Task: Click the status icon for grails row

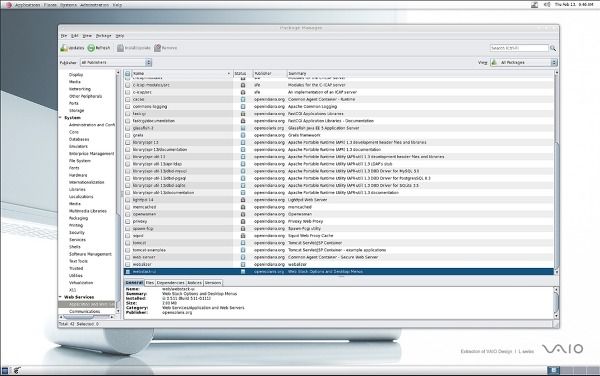Action: point(243,135)
